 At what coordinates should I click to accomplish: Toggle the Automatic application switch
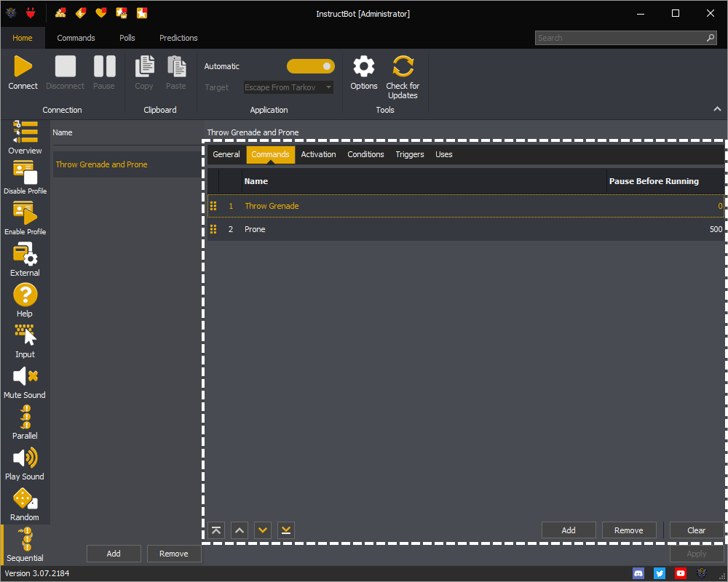click(311, 66)
